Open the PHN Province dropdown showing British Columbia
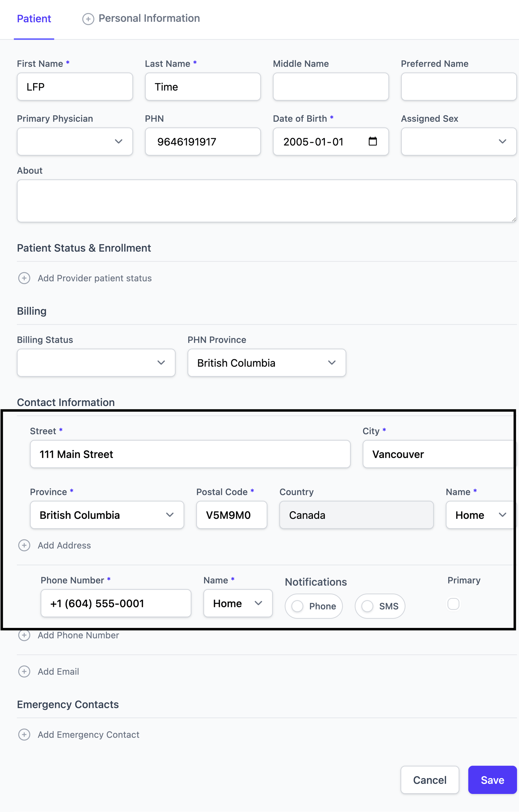This screenshot has width=519, height=812. [267, 363]
